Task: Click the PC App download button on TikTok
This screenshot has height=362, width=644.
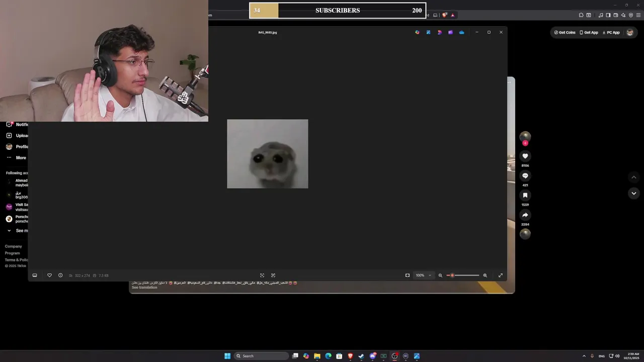Action: pos(611,32)
